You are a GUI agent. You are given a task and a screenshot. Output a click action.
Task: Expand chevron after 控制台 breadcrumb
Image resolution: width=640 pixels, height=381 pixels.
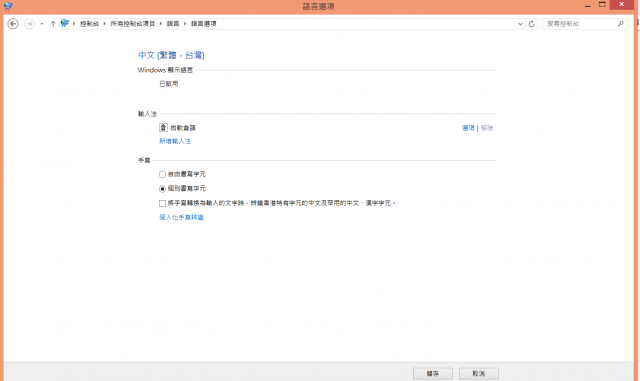coord(104,24)
